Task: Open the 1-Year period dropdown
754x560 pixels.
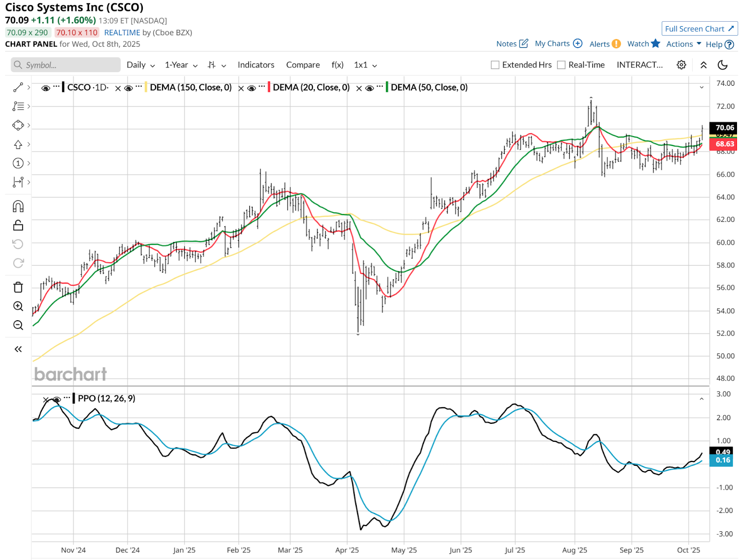Action: [x=181, y=65]
